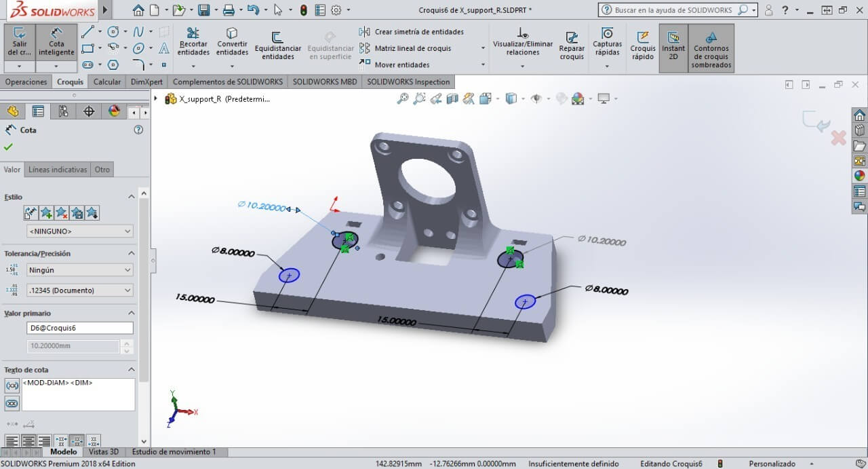This screenshot has width=868, height=469.
Task: Click Recortar entidades tool
Action: coord(193,42)
